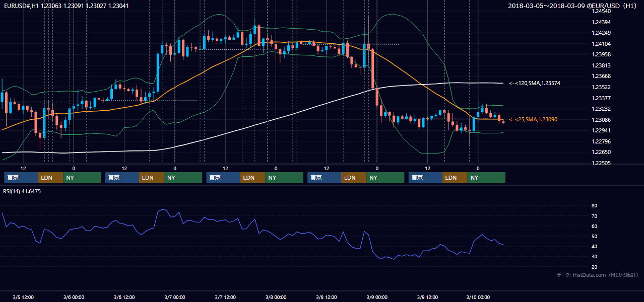Click the HistData.com data source credit

pos(597,275)
